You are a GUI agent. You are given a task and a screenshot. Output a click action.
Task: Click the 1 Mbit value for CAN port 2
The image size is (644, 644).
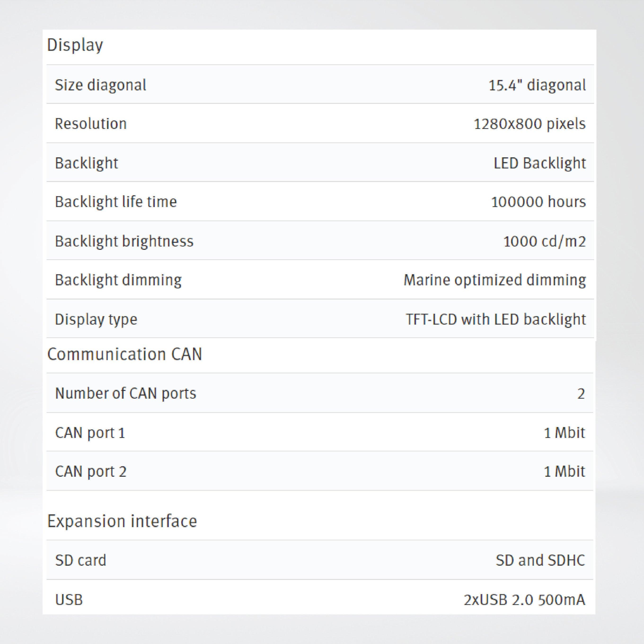pyautogui.click(x=564, y=471)
